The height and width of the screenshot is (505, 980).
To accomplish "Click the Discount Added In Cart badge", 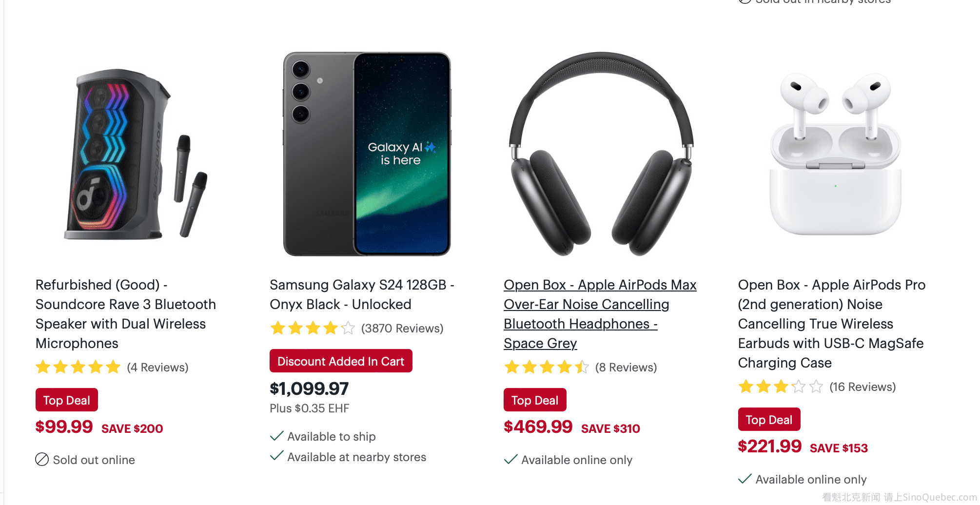I will tap(341, 361).
